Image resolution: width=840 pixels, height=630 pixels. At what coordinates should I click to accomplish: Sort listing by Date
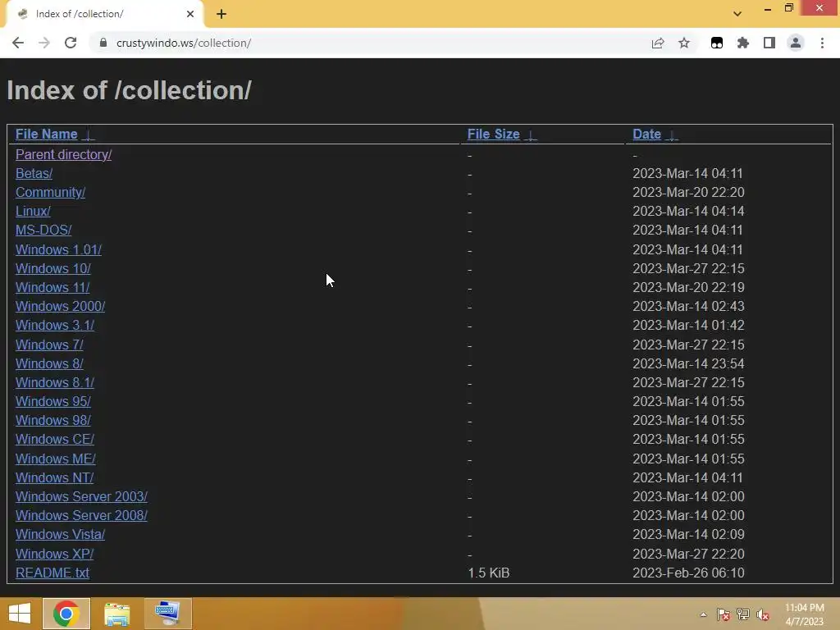point(646,134)
